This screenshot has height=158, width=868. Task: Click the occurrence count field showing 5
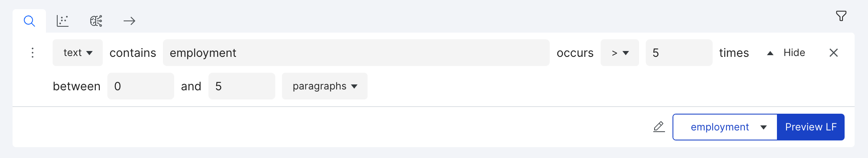coord(679,53)
